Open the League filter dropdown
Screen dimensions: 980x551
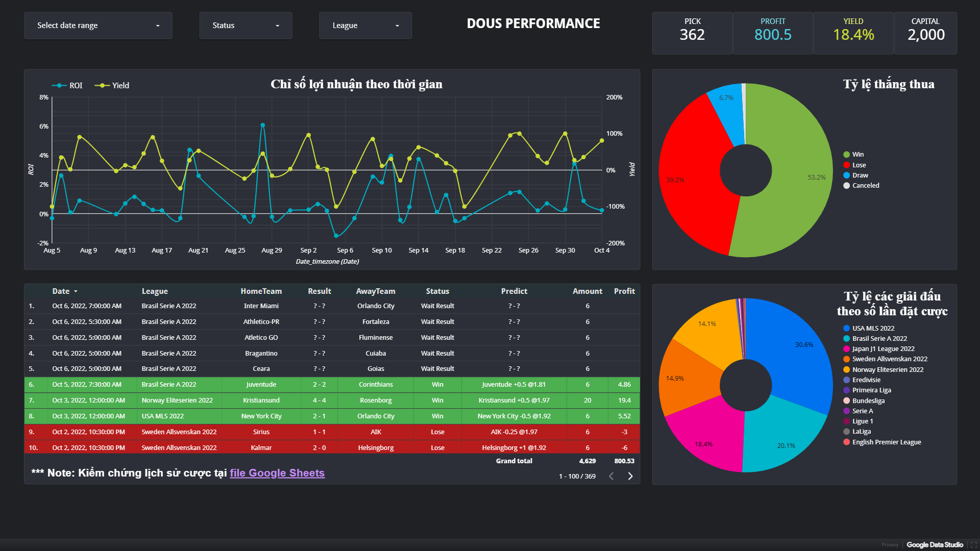365,26
